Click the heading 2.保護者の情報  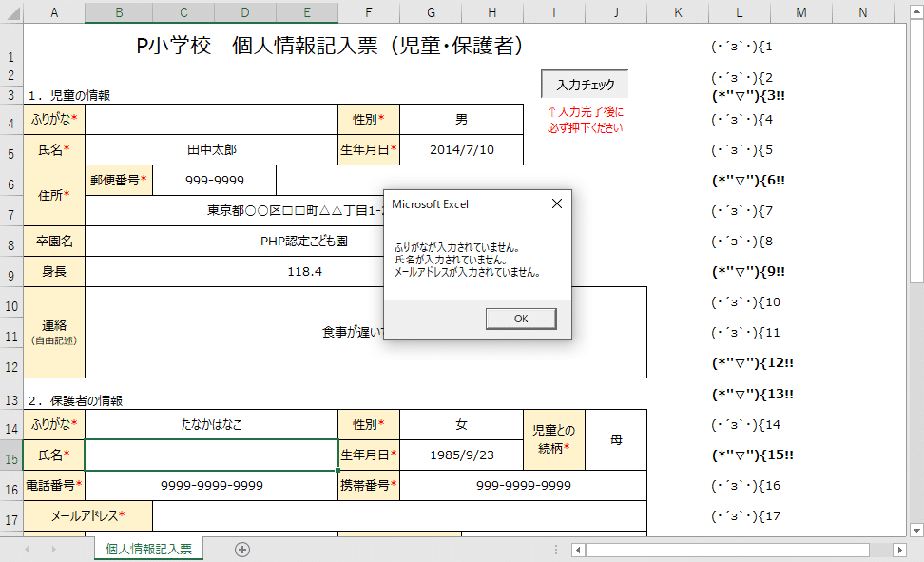point(75,401)
